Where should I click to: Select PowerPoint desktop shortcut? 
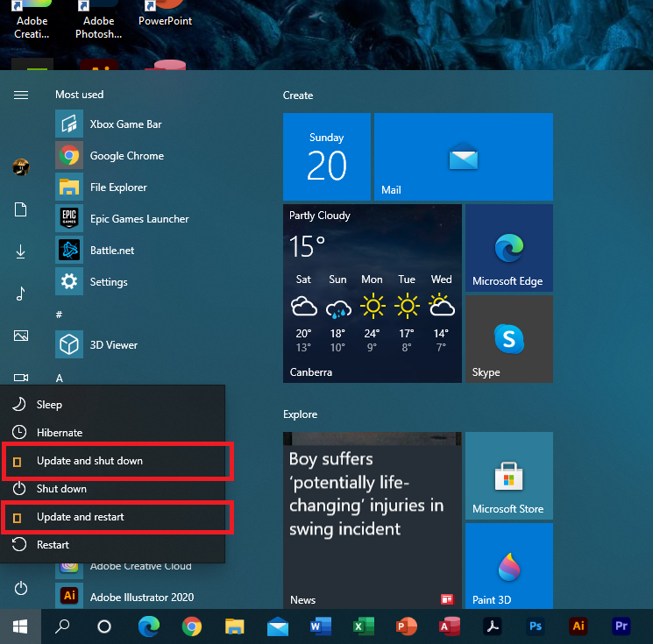[166, 15]
